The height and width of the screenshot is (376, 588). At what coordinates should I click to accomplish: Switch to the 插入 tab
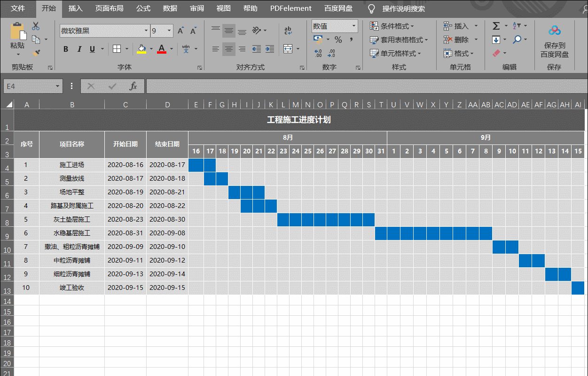tap(75, 8)
